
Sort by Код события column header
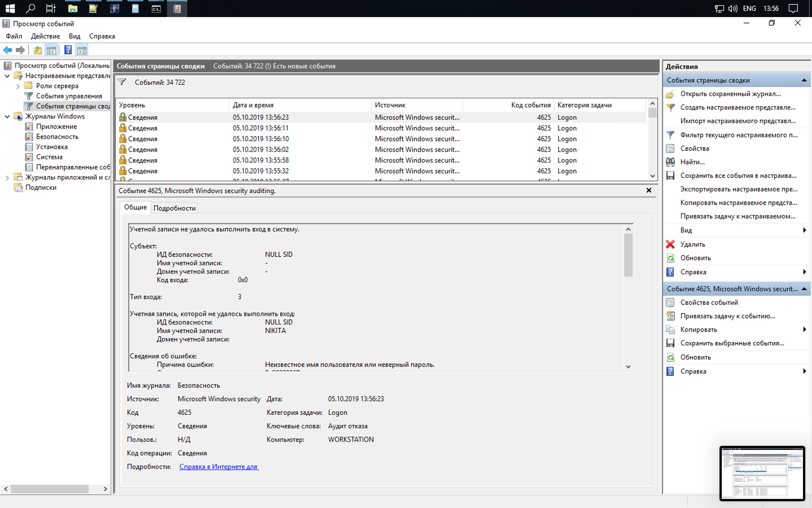pyautogui.click(x=508, y=105)
